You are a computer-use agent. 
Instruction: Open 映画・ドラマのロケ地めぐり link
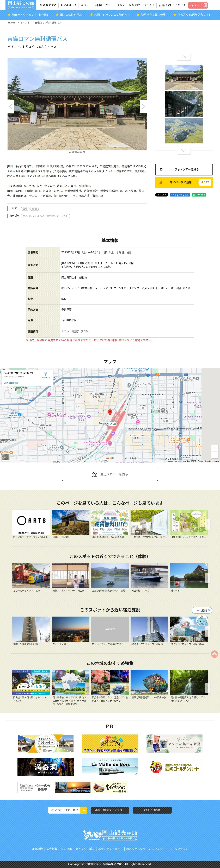click(110, 15)
